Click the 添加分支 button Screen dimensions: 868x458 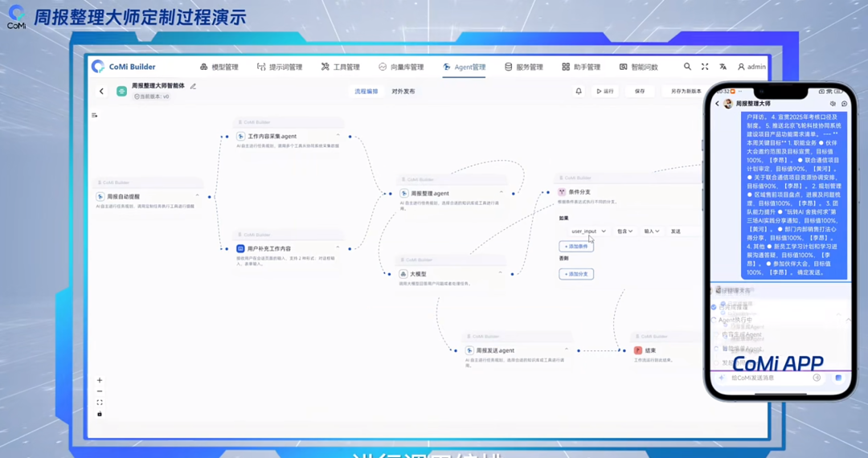pos(576,274)
